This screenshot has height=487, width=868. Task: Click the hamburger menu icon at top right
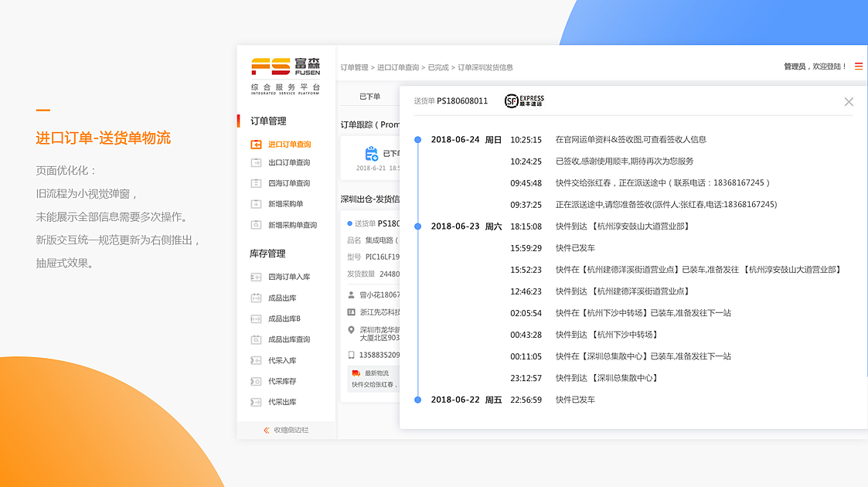click(859, 66)
